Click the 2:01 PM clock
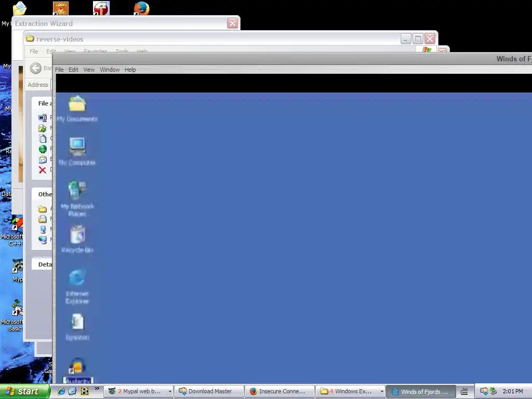Screen dimensions: 532x399 [513, 392]
